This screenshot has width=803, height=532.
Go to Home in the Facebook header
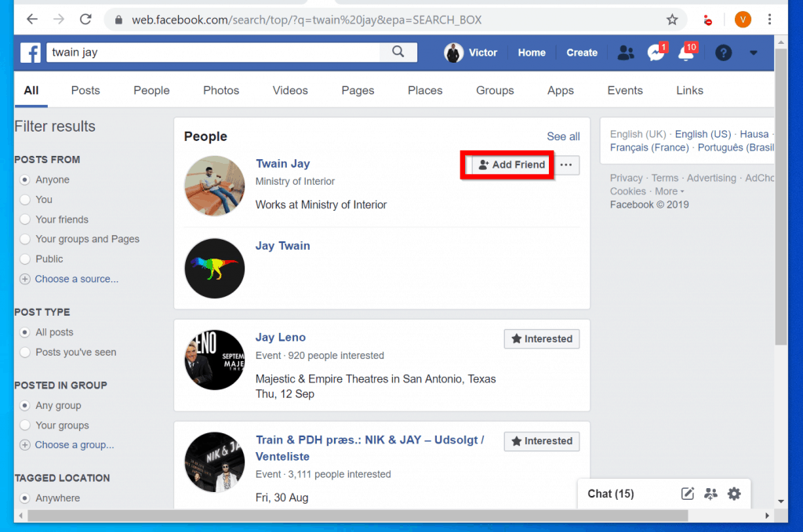tap(532, 52)
